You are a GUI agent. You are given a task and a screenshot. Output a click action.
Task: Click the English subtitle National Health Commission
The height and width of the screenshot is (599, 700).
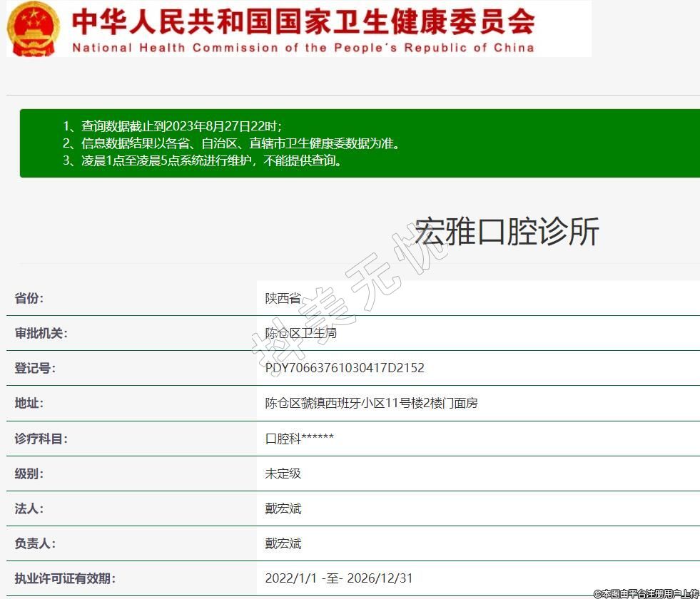pos(303,48)
